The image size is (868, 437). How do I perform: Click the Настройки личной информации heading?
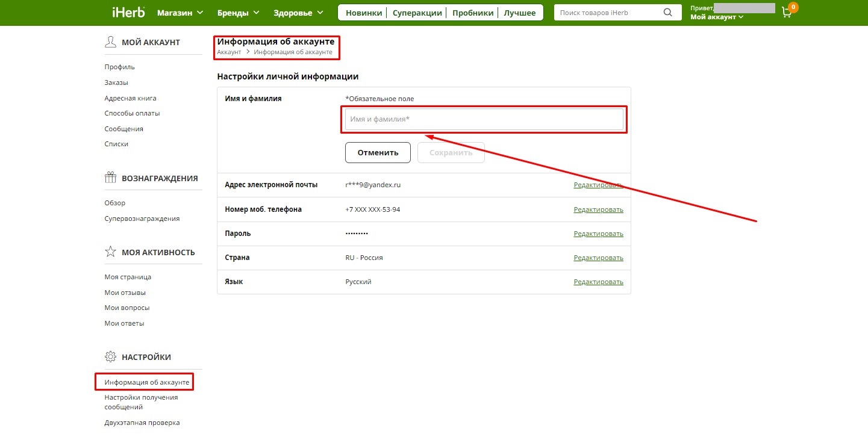[x=288, y=76]
